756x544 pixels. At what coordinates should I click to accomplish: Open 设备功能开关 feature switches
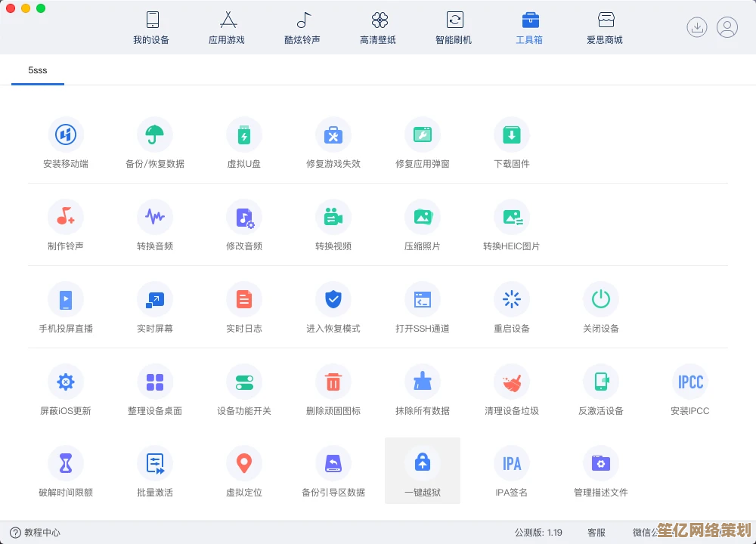244,382
